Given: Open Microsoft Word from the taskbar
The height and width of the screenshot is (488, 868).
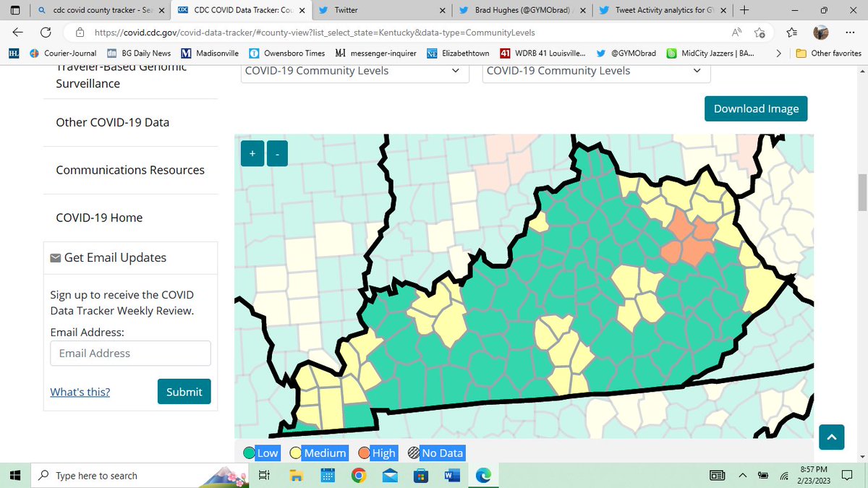Looking at the screenshot, I should click(452, 475).
